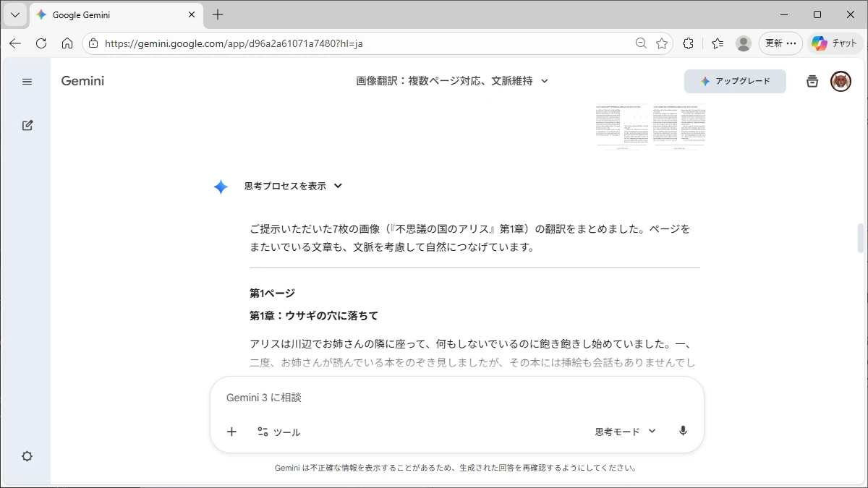868x488 pixels.
Task: Open the Copilot チャット sidebar button
Action: [835, 43]
